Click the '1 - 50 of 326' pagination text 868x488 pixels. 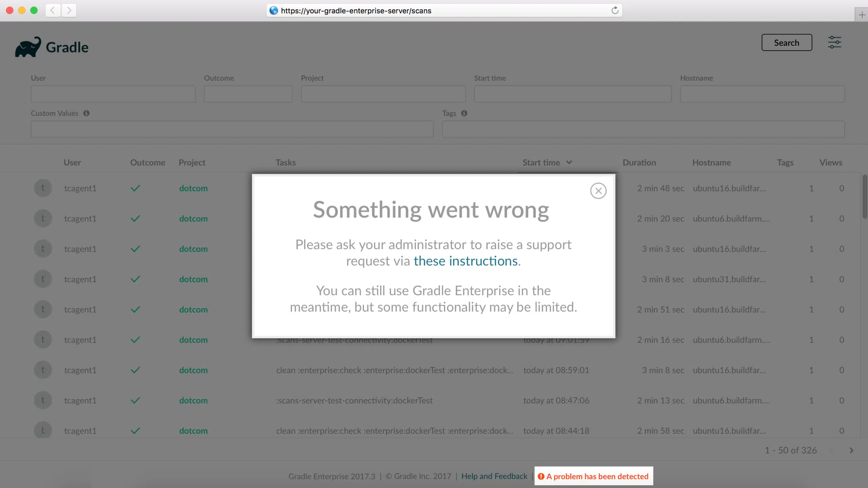point(791,450)
